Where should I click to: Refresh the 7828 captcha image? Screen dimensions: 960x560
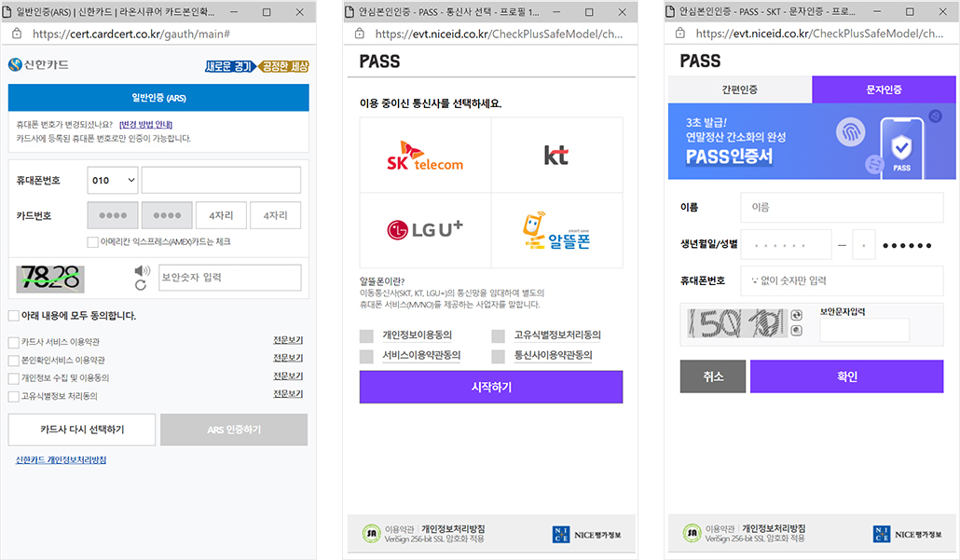tap(141, 285)
